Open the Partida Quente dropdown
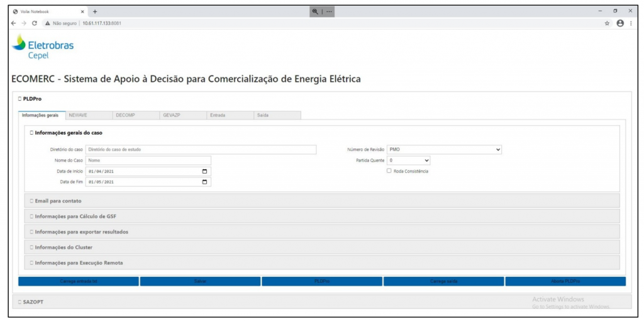 click(x=408, y=160)
